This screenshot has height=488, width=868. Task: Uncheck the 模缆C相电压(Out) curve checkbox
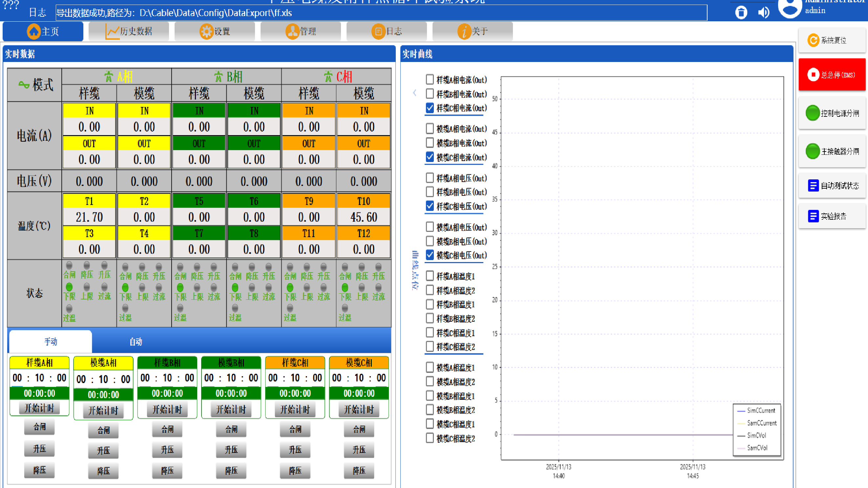[x=430, y=255]
